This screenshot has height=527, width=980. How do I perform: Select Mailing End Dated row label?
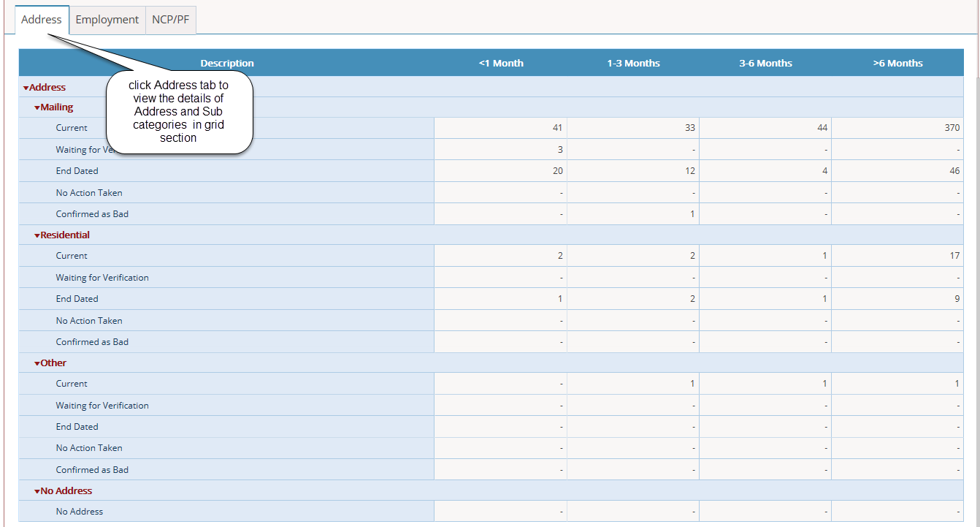pyautogui.click(x=77, y=171)
